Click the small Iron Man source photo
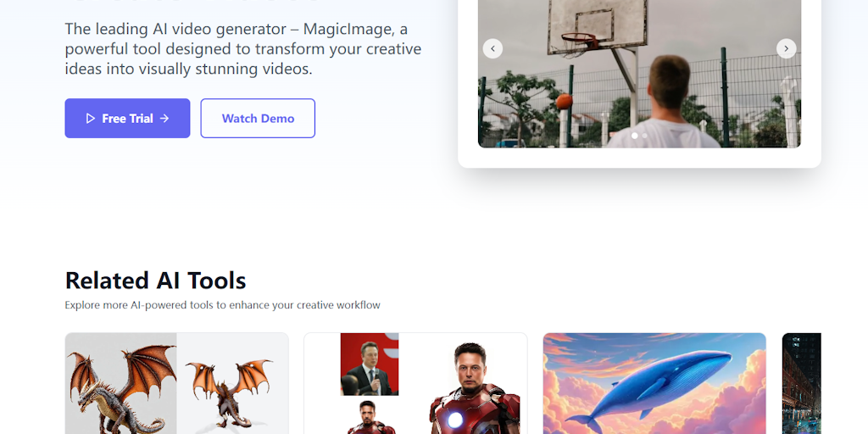 [x=370, y=416]
